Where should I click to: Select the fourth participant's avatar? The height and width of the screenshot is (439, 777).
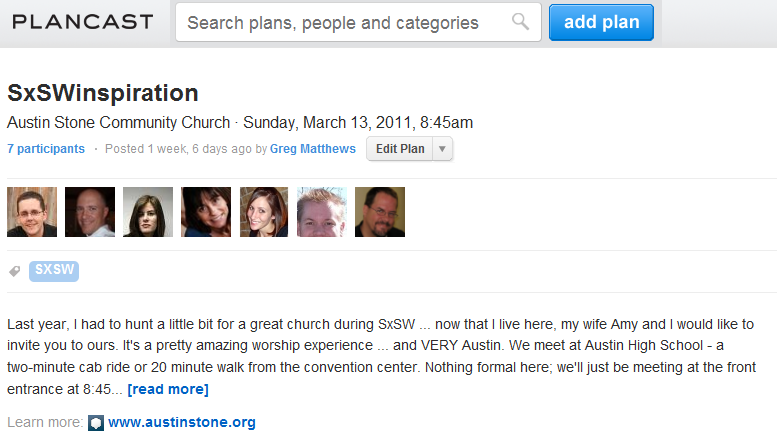[x=206, y=212]
